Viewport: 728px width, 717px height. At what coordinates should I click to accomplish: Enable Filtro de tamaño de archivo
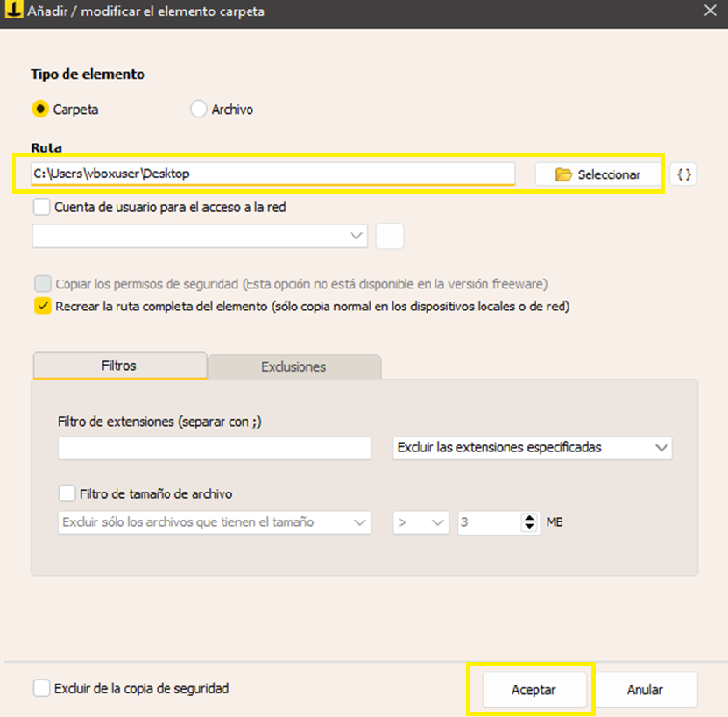click(x=67, y=493)
